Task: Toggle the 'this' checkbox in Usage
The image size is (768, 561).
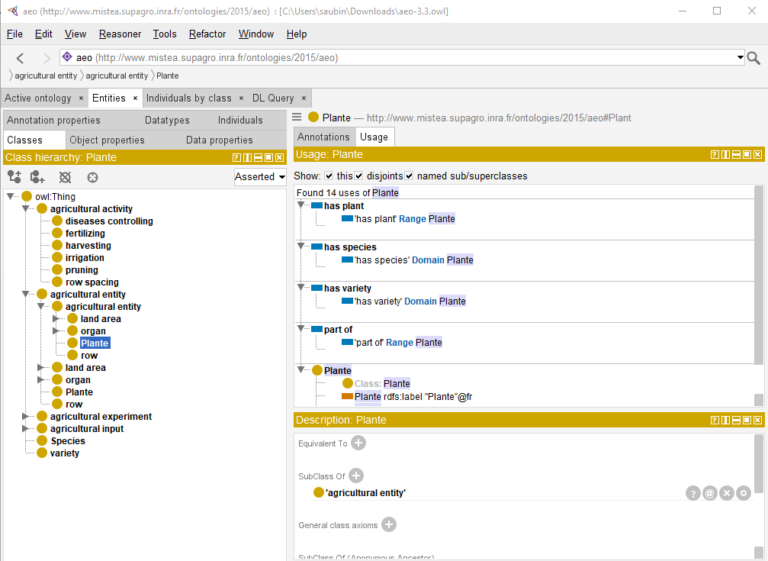Action: pos(329,176)
